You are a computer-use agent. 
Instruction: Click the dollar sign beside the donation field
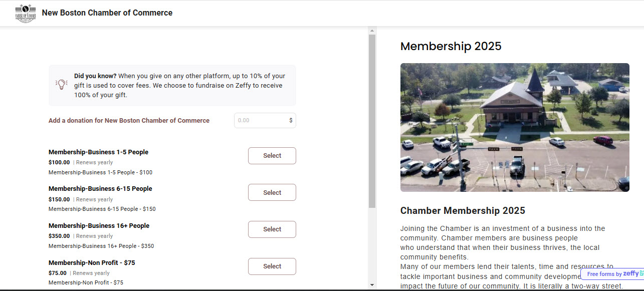tap(292, 120)
